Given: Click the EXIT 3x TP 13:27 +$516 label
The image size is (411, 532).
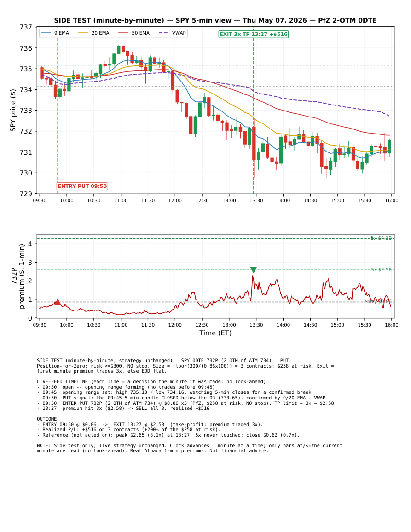Looking at the screenshot, I should (254, 34).
